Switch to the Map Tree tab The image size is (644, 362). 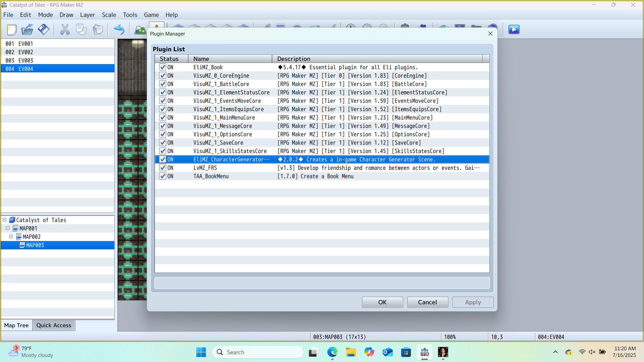[16, 325]
